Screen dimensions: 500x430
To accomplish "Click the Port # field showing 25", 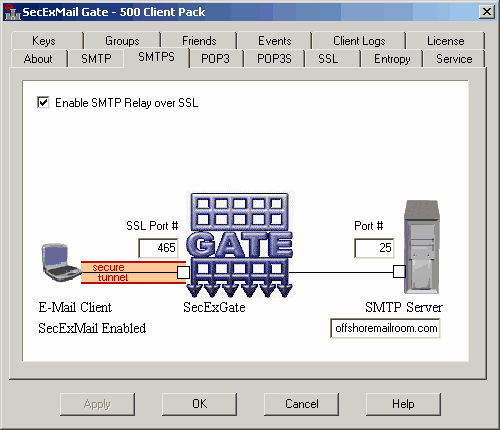I will click(x=374, y=248).
